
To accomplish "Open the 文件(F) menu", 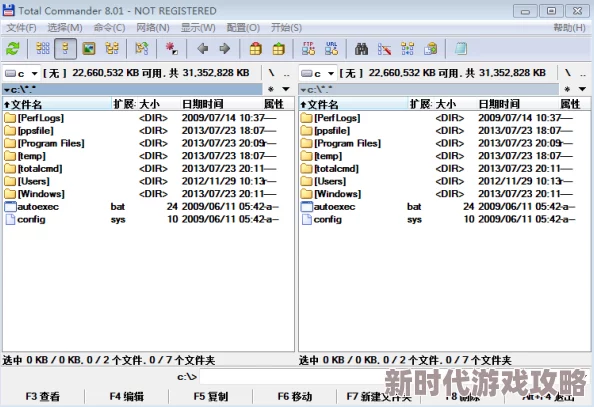I will [21, 28].
